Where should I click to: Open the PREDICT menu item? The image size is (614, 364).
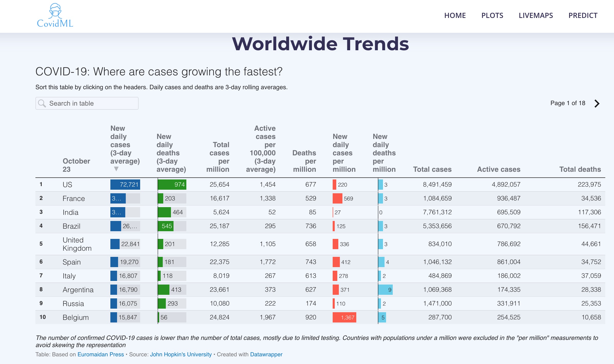[x=583, y=15]
